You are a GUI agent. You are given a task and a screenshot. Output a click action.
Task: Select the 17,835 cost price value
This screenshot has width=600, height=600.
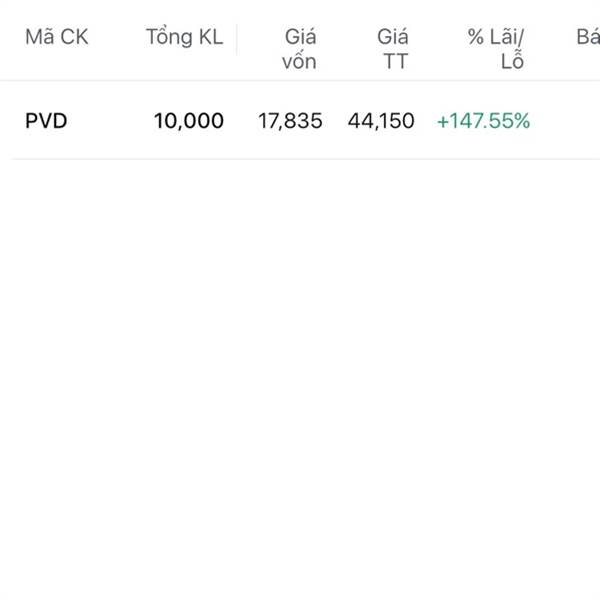coord(290,122)
